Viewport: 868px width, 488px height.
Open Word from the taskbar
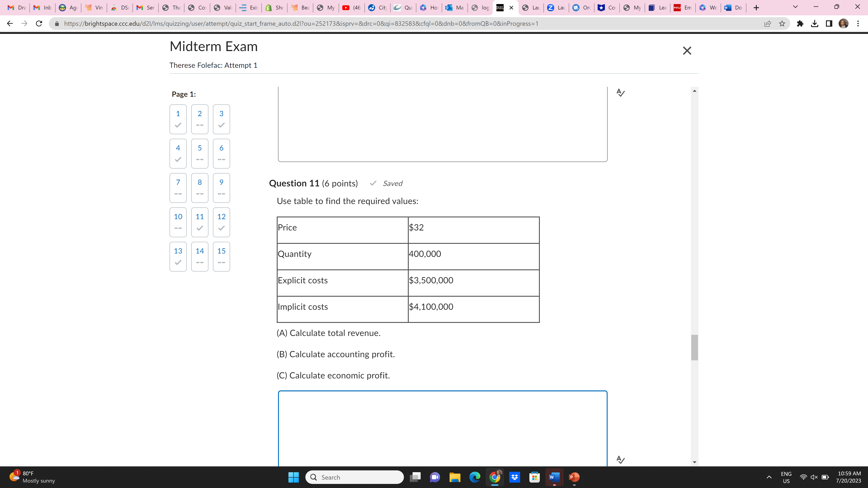554,477
